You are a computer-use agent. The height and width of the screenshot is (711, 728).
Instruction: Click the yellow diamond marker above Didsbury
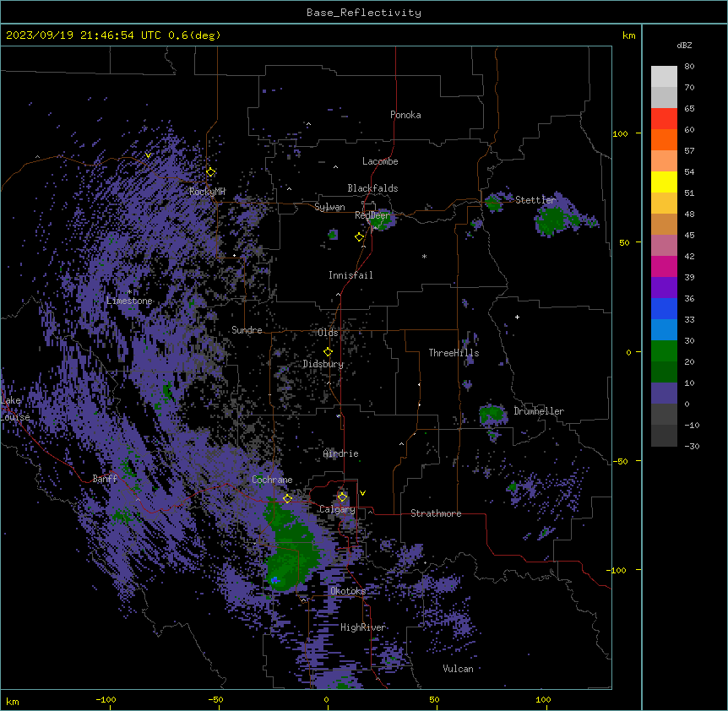click(329, 352)
